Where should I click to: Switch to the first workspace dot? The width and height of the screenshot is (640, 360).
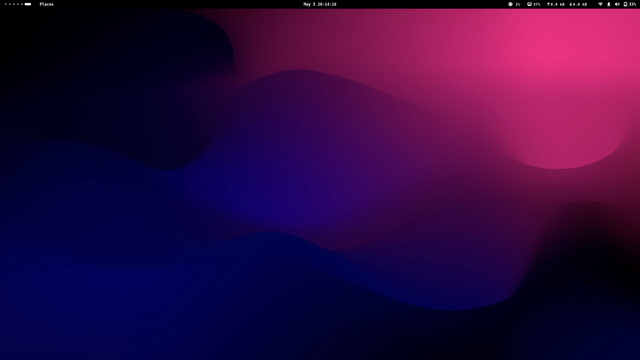(x=6, y=4)
